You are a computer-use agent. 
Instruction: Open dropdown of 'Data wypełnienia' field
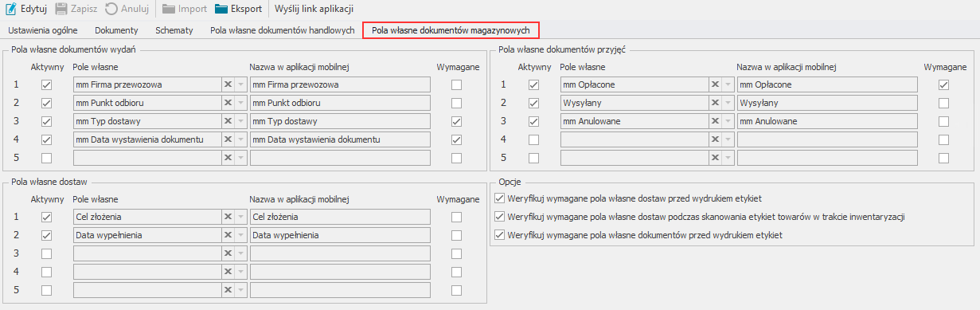point(241,235)
